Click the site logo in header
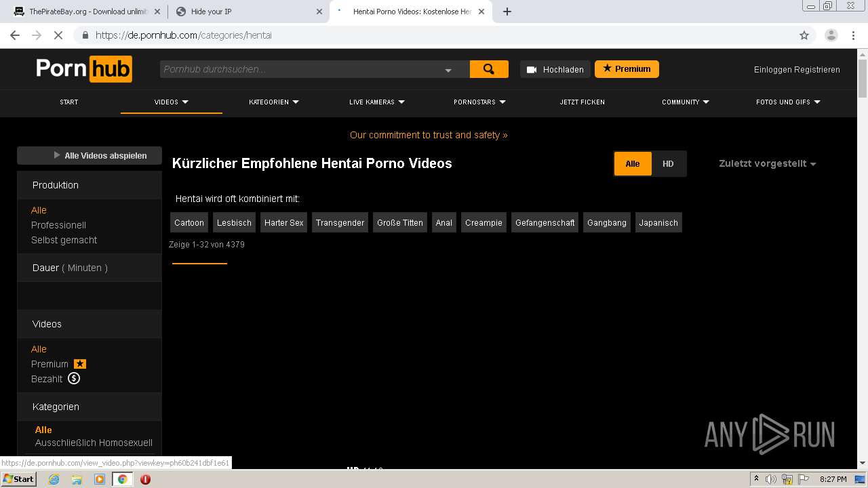Screen dimensions: 868x488 coord(84,68)
